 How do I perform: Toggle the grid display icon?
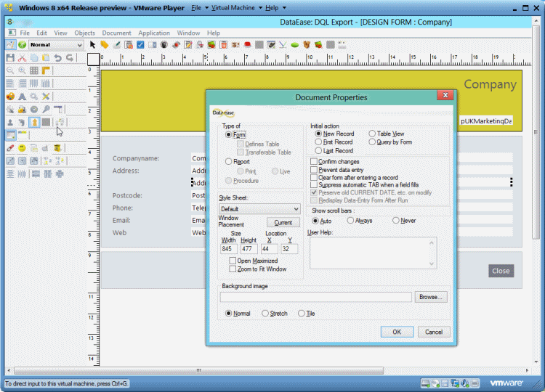[x=34, y=70]
